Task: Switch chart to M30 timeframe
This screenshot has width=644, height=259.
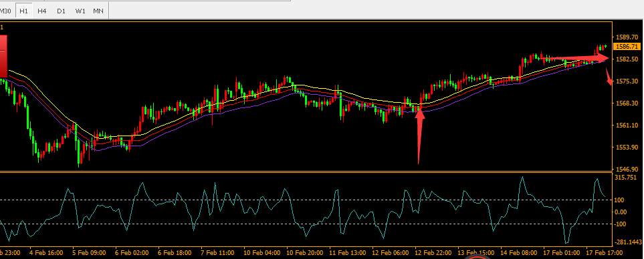Action: click(6, 11)
